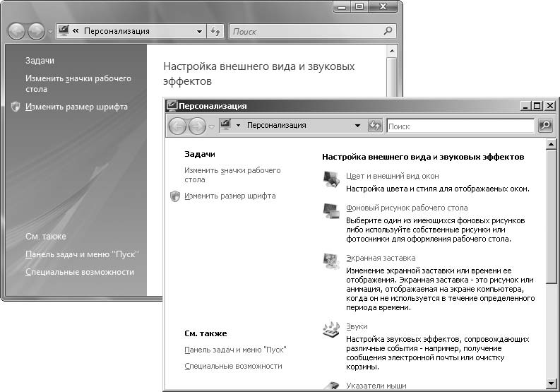Click the scroll down arrow in the front window
Image resolution: width=560 pixels, height=392 pixels.
(551, 384)
